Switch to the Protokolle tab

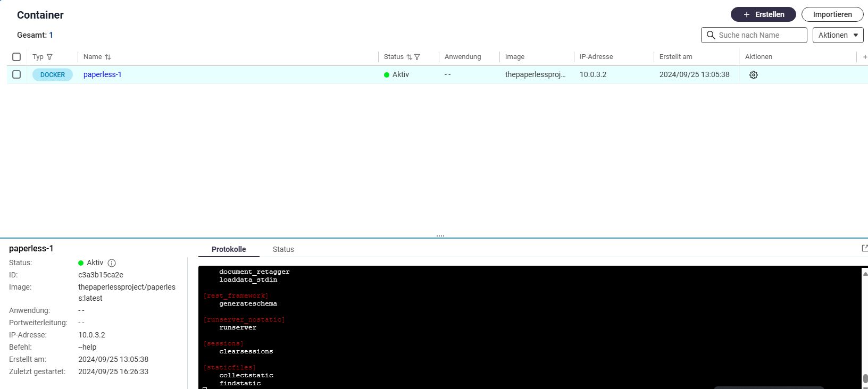pos(229,249)
